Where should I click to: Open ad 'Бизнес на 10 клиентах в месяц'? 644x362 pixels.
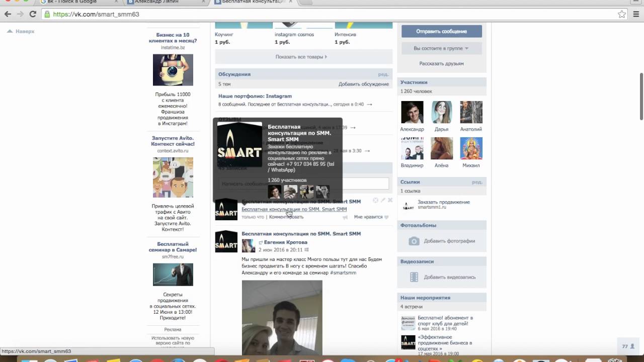tap(173, 38)
